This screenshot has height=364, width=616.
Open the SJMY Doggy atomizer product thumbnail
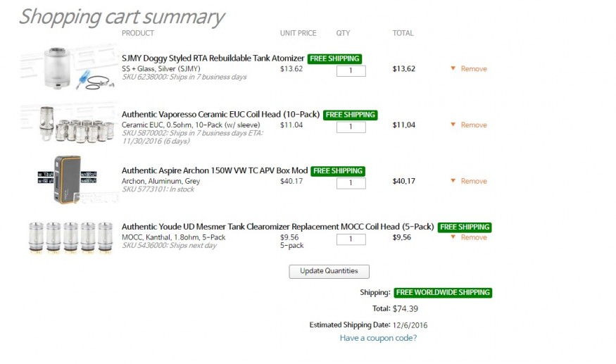[x=69, y=68]
